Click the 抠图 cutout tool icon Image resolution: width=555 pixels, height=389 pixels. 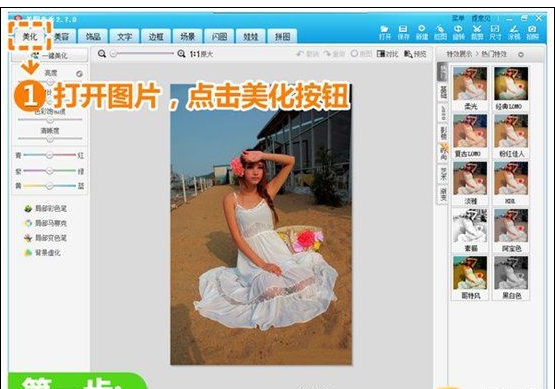[440, 32]
